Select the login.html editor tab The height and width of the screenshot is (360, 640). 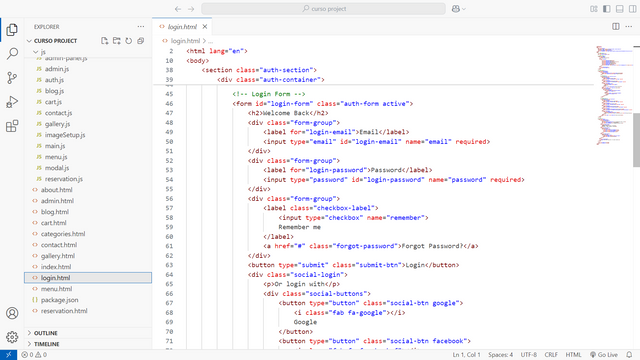(182, 27)
